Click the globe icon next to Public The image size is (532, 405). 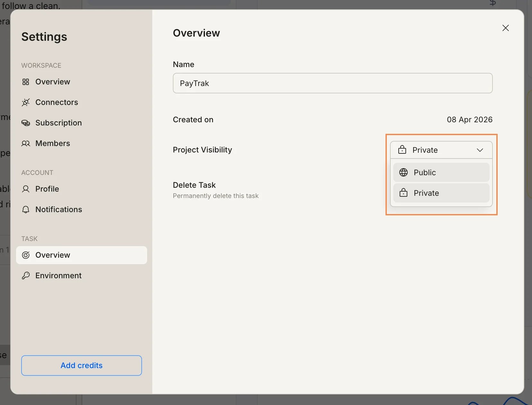(403, 172)
